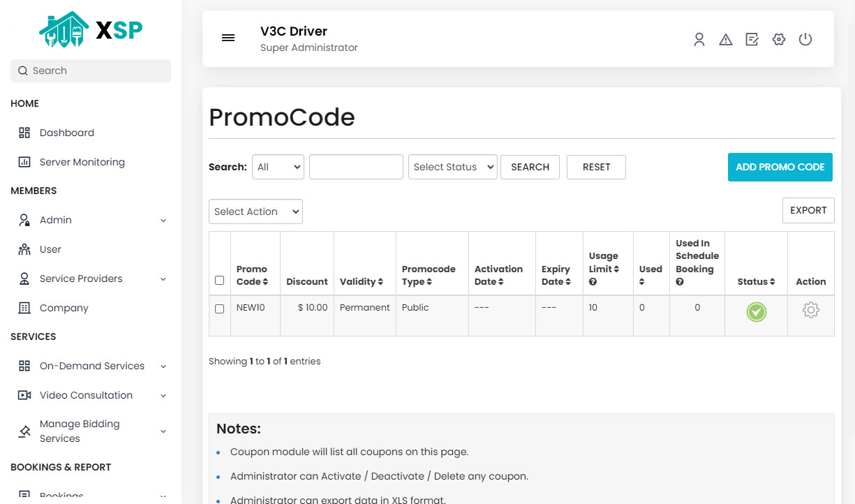Click the gear icon in the Action column
This screenshot has height=504, width=855.
coord(810,309)
